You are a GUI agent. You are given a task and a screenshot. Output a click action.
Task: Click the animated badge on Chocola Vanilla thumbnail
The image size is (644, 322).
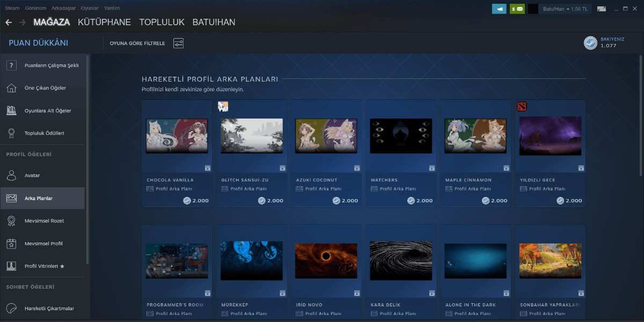point(207,168)
